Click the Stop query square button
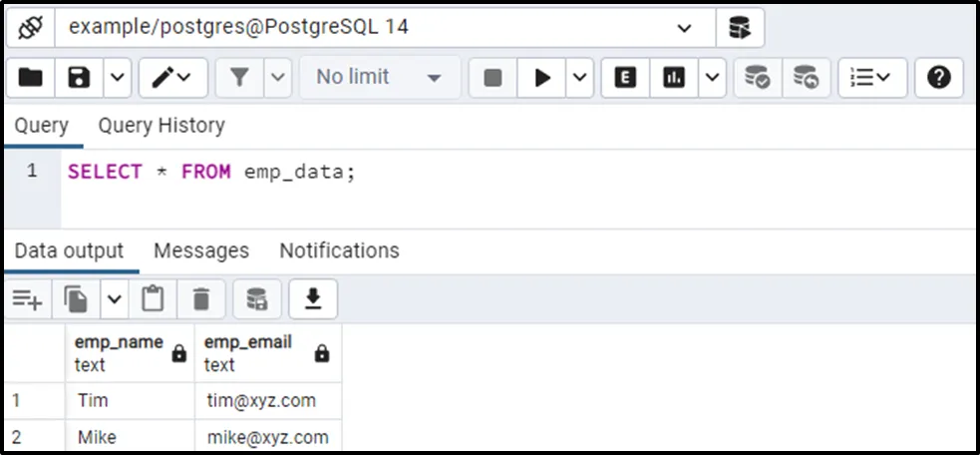The width and height of the screenshot is (980, 455). [492, 77]
